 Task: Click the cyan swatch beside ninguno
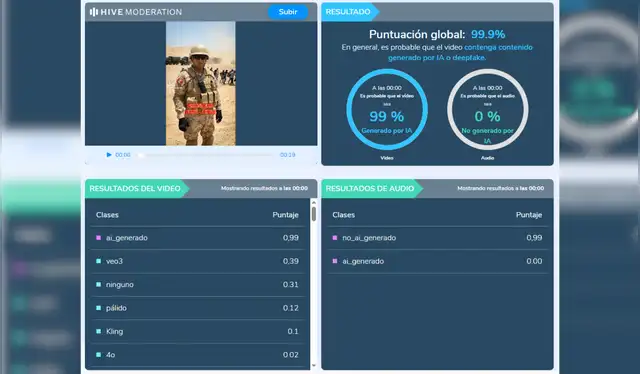pos(98,284)
